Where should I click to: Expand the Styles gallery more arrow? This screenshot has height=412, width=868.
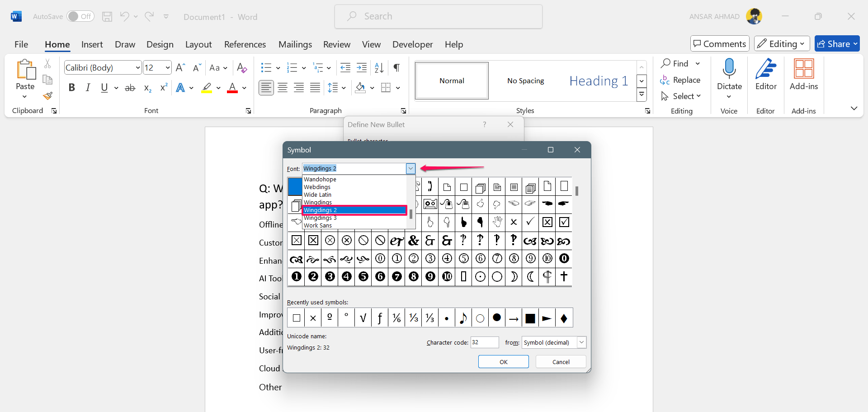[642, 95]
